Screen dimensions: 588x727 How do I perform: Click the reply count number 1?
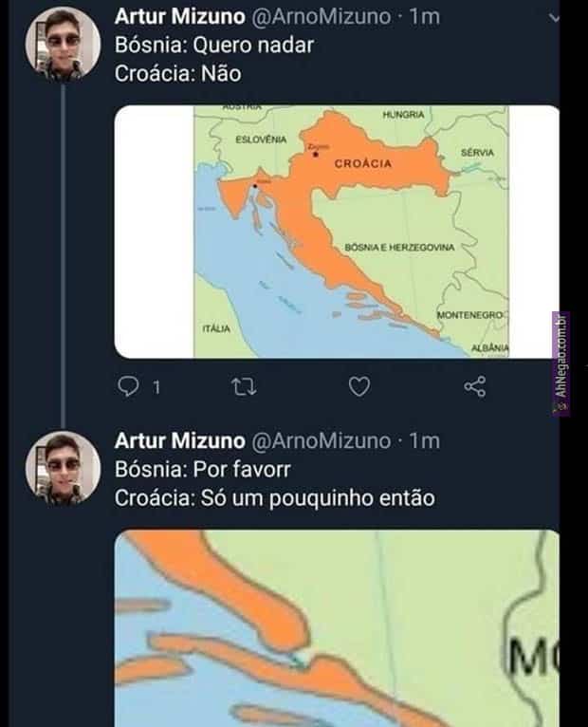(155, 387)
